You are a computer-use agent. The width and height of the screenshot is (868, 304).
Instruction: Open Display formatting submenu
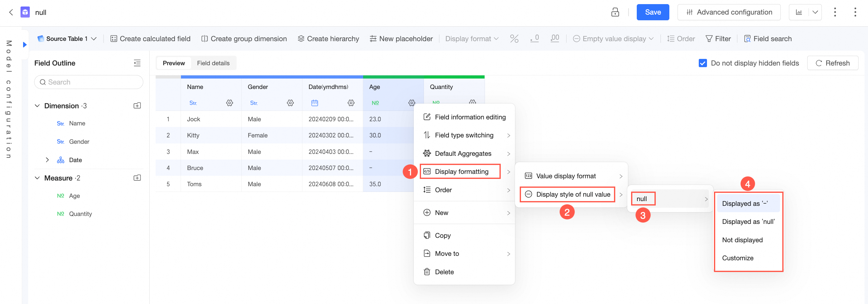(x=464, y=172)
